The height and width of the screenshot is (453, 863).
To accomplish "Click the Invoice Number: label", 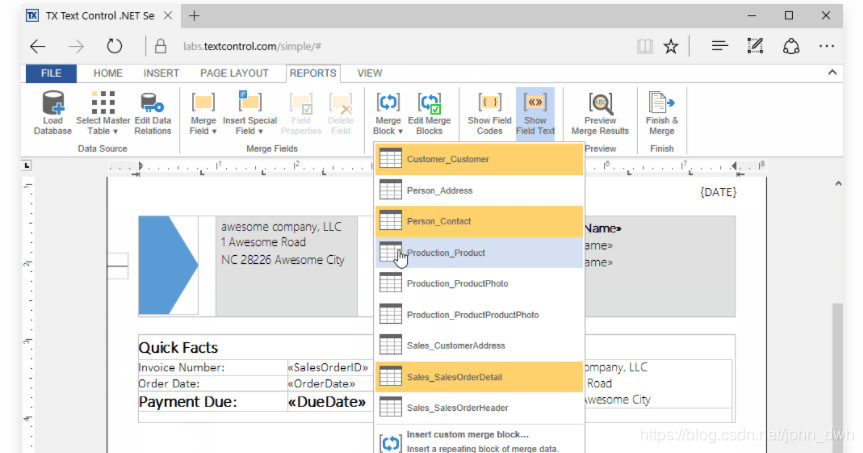I will [182, 368].
